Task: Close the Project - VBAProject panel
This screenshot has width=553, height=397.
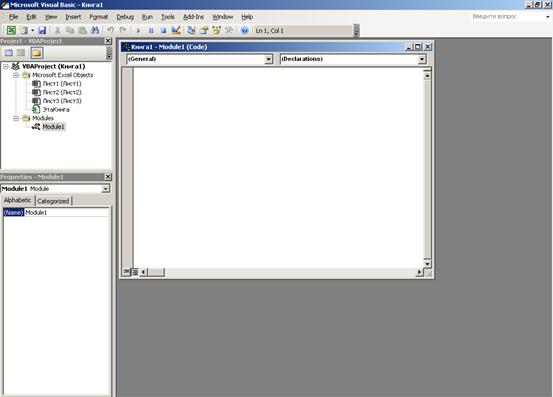Action: click(108, 41)
